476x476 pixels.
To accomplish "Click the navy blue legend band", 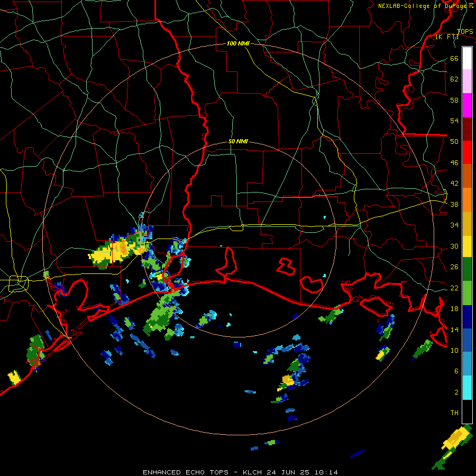I will [x=467, y=317].
